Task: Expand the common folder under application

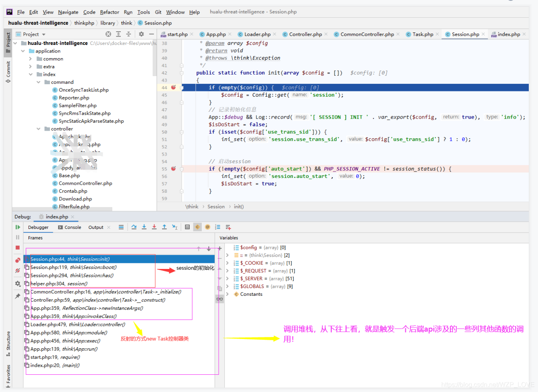Action: (31, 59)
